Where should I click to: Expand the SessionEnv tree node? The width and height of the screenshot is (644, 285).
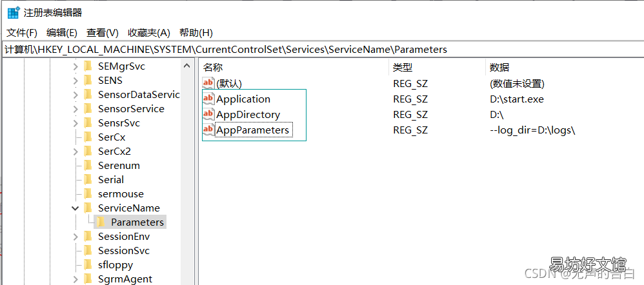coord(75,237)
